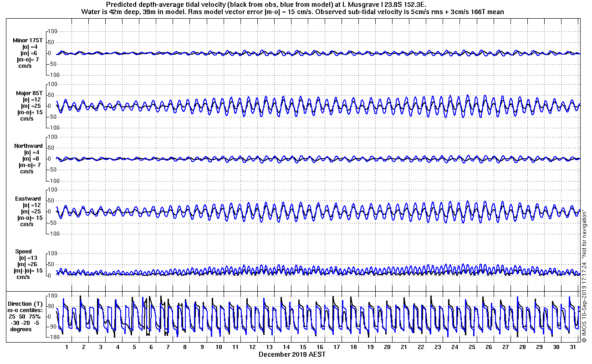Click the "5" day label on the date axis
Image resolution: width=592 pixels, height=364 pixels.
pos(134,347)
